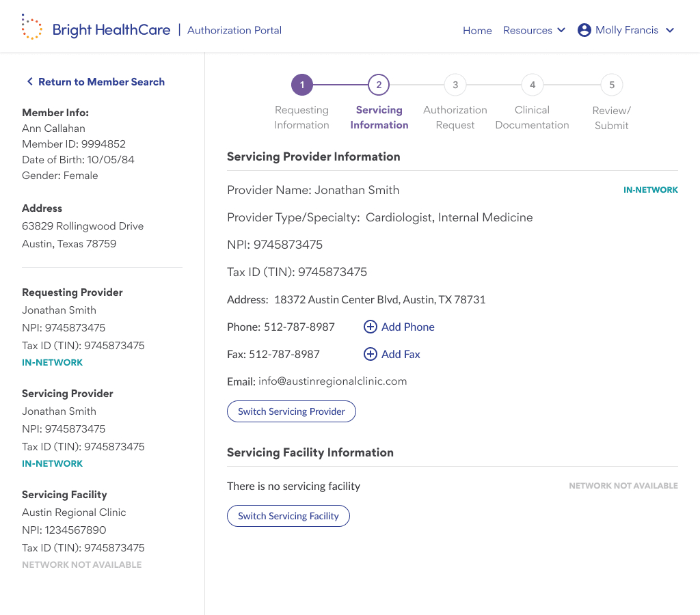Click the Phone: 512-787-8987 value

(281, 327)
